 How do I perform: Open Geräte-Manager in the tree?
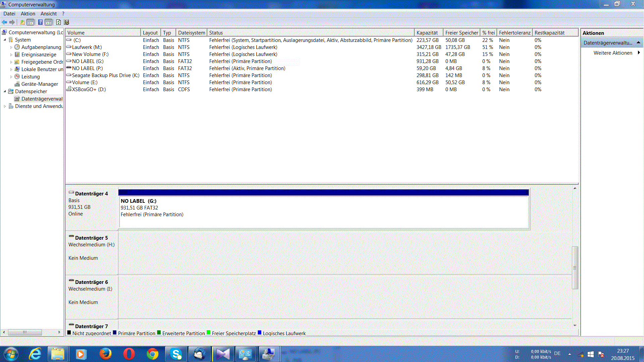[39, 84]
